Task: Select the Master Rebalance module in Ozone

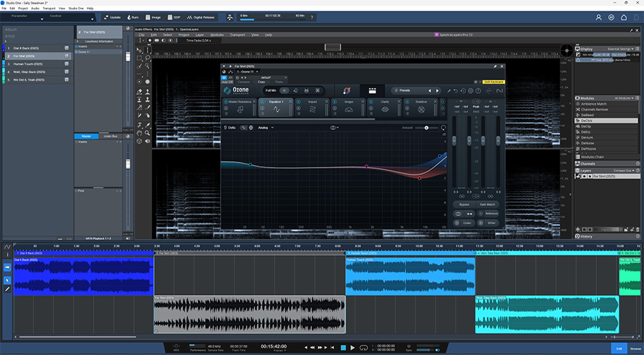Action: 240,107
